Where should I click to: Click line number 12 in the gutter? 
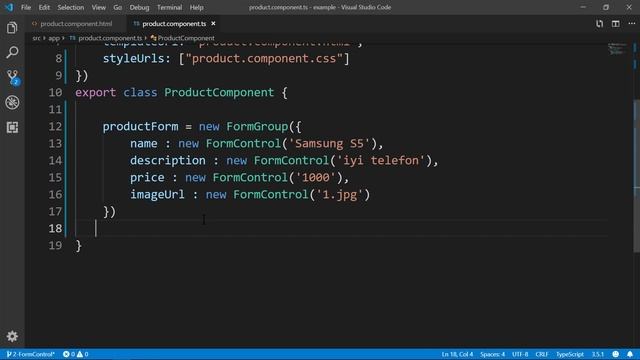(55, 127)
